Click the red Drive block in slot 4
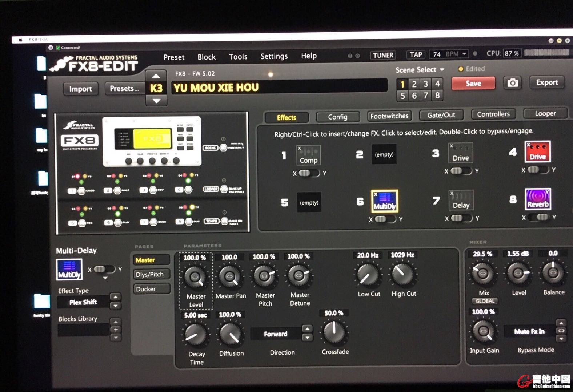 537,152
